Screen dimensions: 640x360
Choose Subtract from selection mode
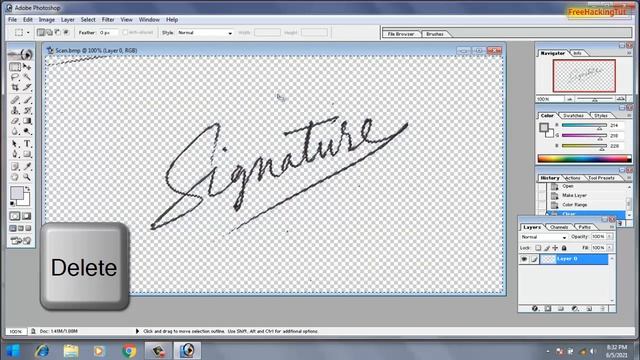(58, 32)
